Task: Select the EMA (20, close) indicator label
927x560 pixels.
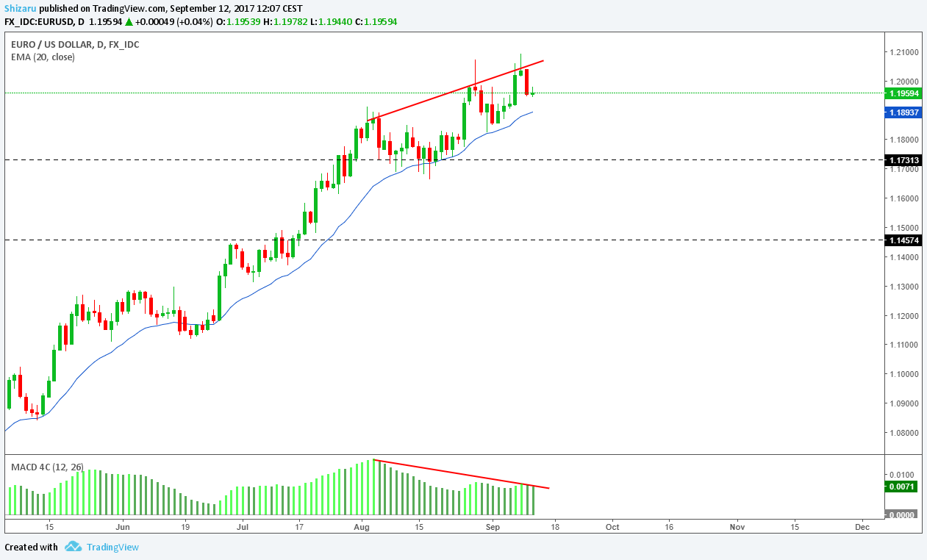Action: pyautogui.click(x=43, y=57)
